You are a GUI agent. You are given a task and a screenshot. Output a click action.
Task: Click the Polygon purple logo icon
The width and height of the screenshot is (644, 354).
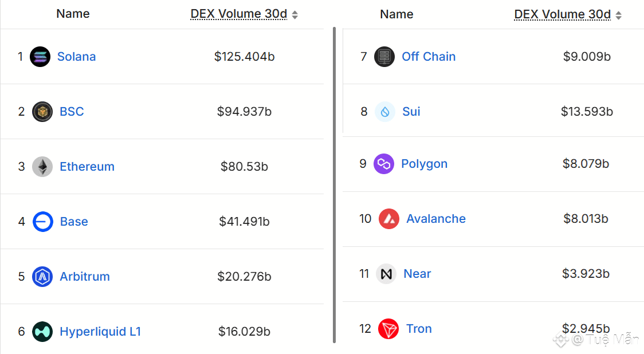384,164
